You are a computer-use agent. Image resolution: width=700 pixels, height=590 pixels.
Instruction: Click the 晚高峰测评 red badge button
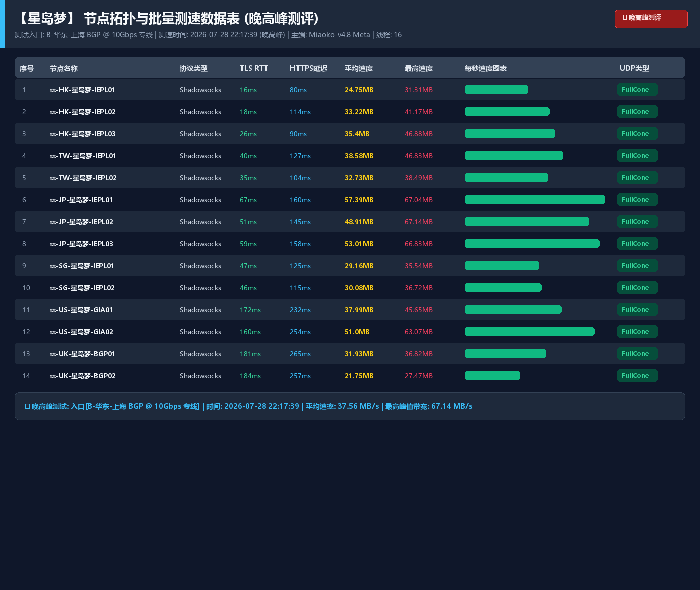tap(651, 19)
